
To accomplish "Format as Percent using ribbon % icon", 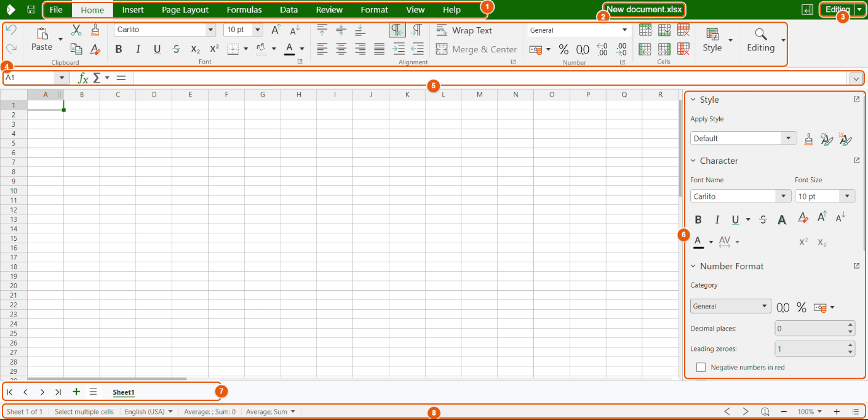I will pyautogui.click(x=563, y=49).
